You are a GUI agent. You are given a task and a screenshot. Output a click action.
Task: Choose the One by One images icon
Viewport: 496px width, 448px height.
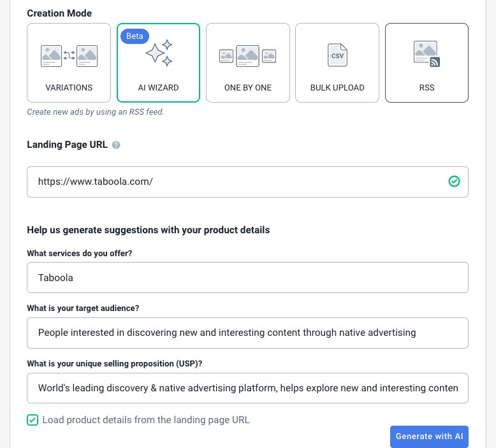coord(247,55)
